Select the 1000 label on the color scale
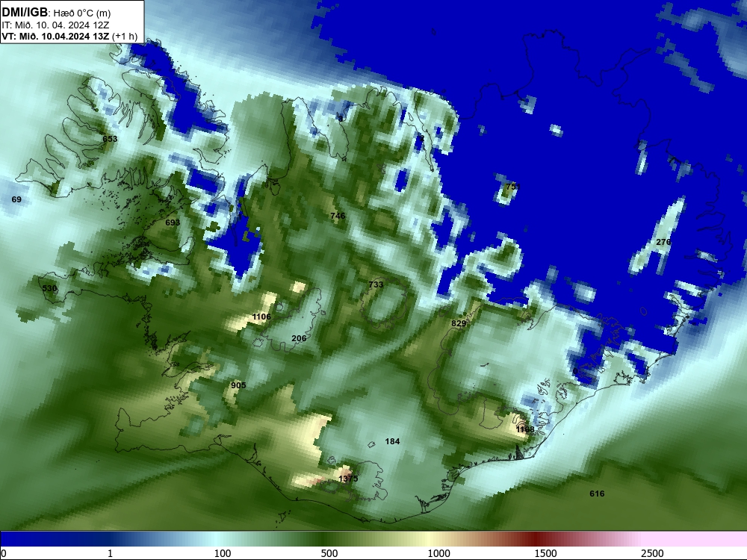This screenshot has height=560, width=747. click(438, 553)
